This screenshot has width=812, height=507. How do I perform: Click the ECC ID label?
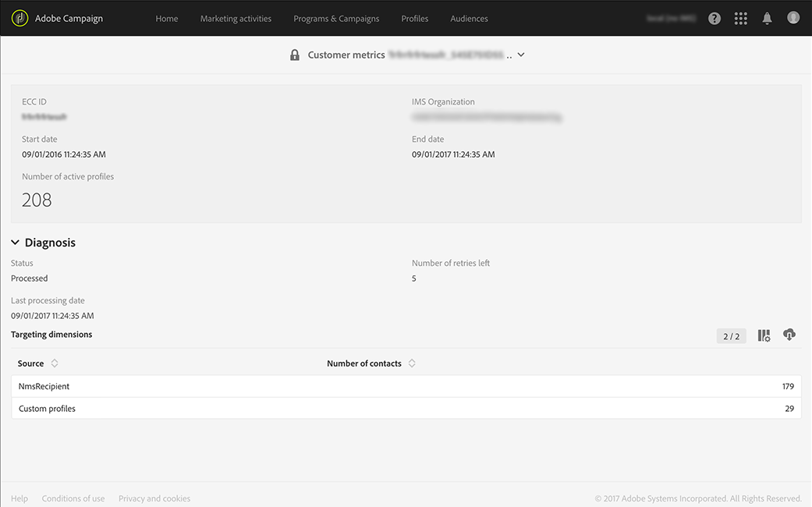pos(34,101)
